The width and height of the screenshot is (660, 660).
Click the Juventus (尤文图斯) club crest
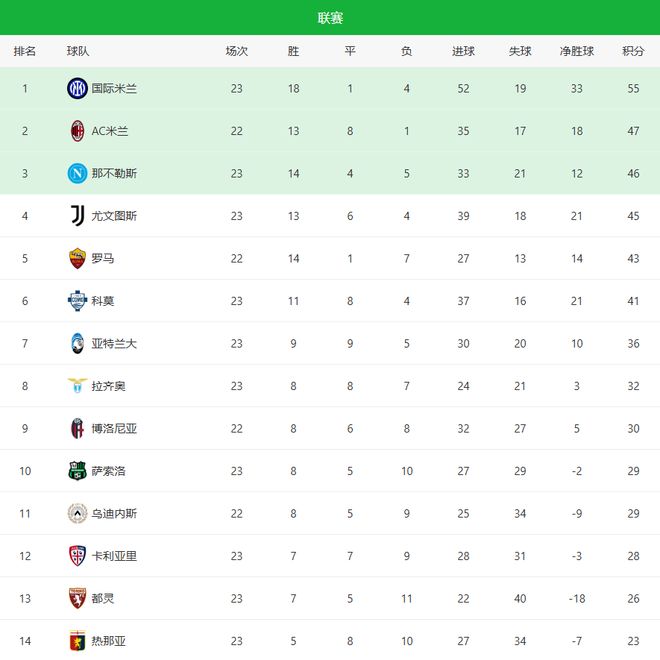click(x=77, y=216)
